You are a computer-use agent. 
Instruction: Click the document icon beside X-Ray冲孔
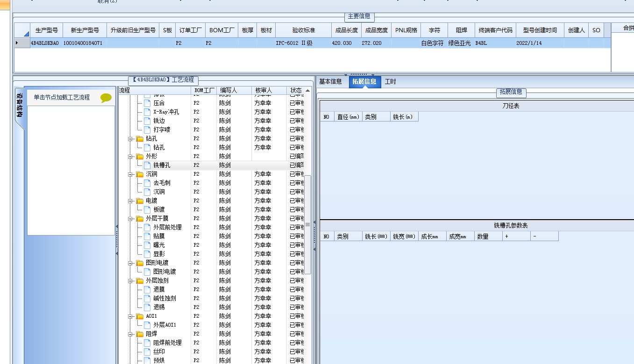(x=147, y=112)
